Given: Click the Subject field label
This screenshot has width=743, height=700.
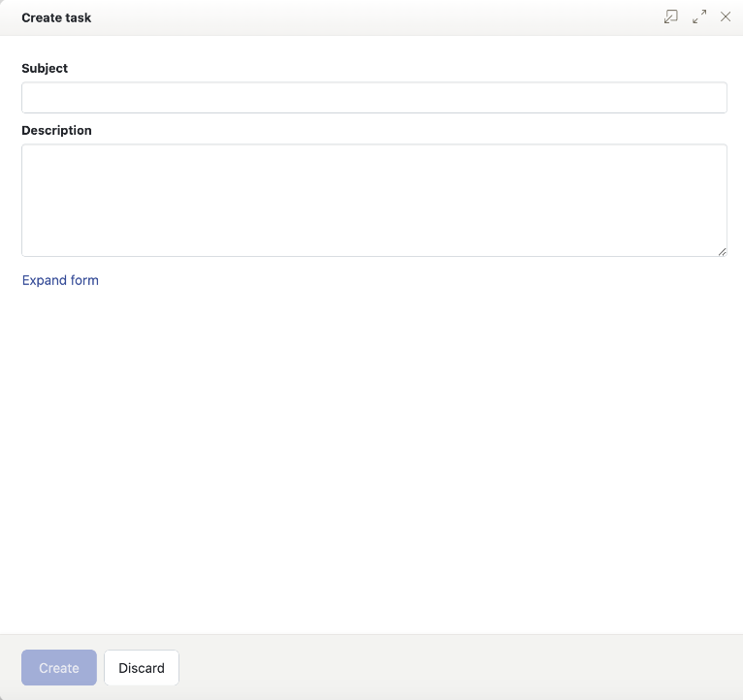Looking at the screenshot, I should pyautogui.click(x=45, y=69).
